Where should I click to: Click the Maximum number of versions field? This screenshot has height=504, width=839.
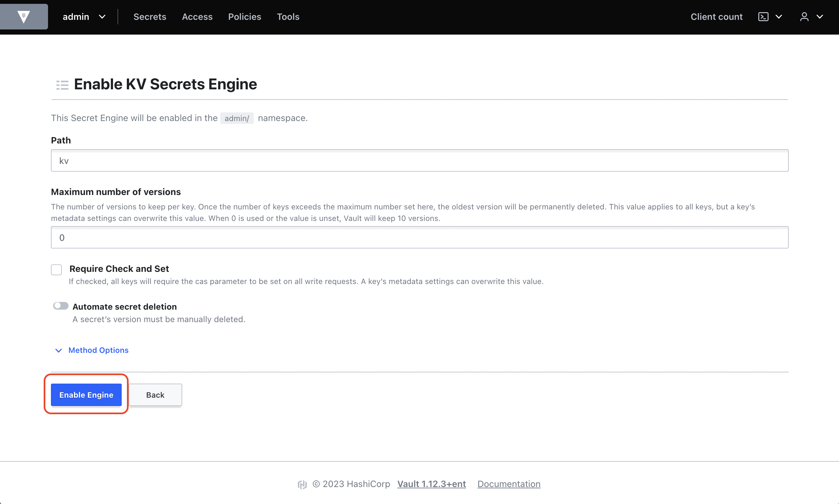pos(420,237)
